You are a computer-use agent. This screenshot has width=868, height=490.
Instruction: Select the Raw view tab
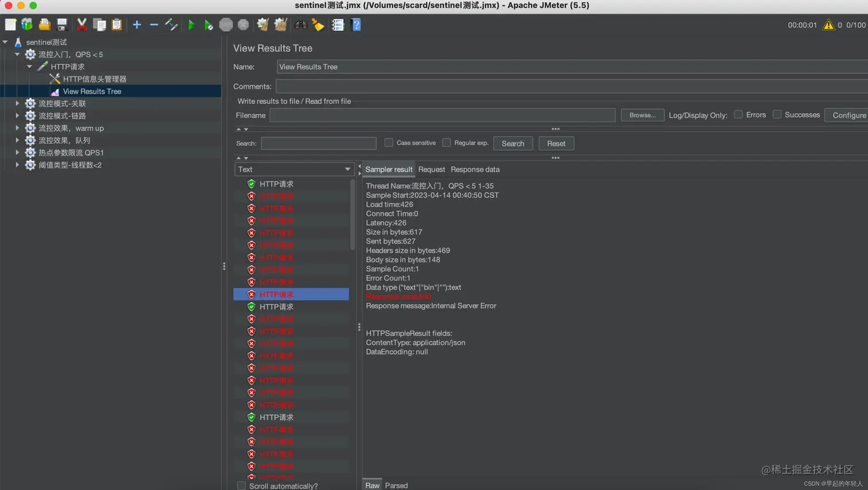click(372, 485)
